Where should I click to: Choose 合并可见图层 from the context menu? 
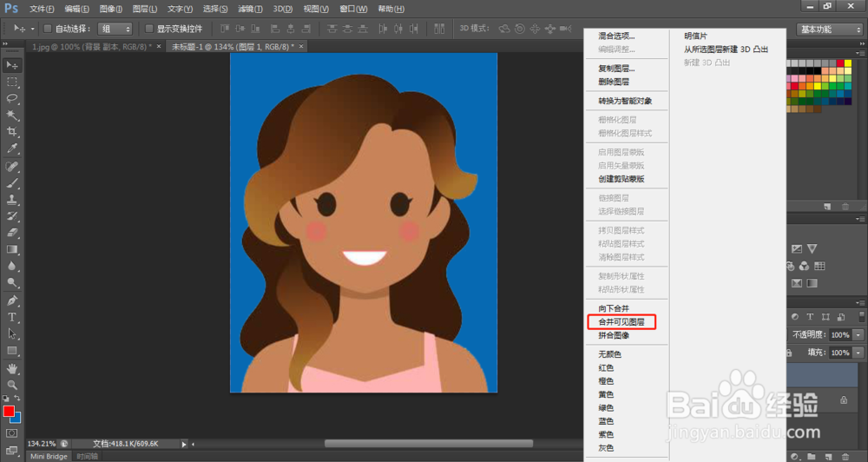pyautogui.click(x=621, y=322)
